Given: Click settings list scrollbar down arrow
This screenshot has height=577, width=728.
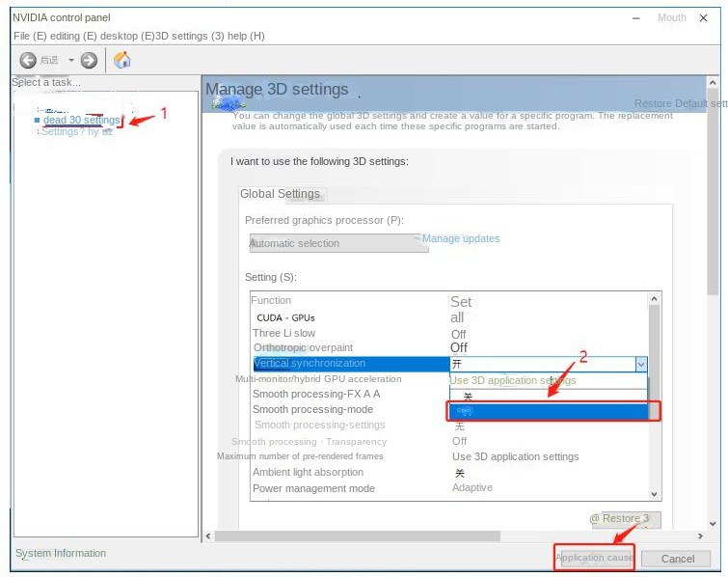Looking at the screenshot, I should click(654, 494).
